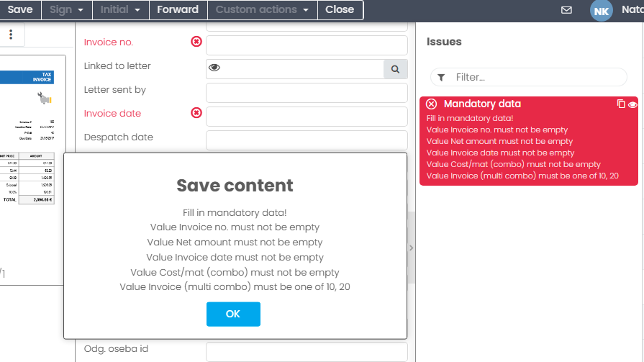644x362 pixels.
Task: Expand the Sign dropdown
Action: [x=67, y=10]
